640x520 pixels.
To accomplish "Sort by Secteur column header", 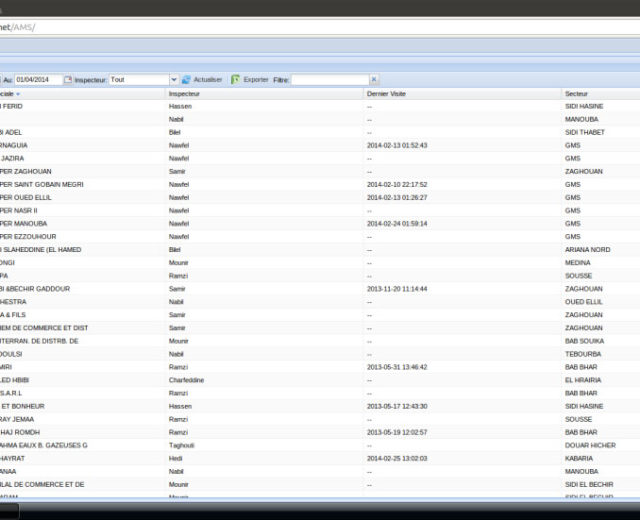I will [x=576, y=94].
